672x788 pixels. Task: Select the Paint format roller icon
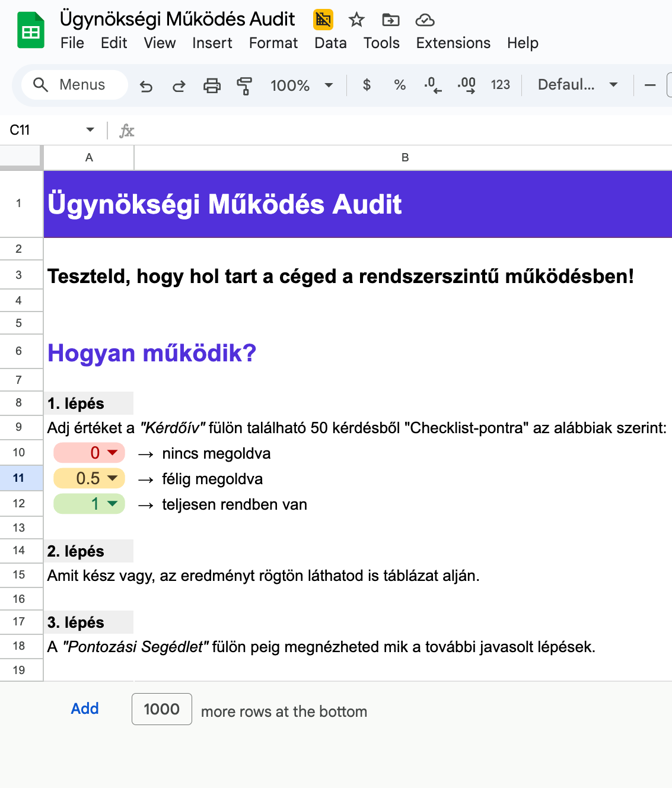[x=244, y=86]
